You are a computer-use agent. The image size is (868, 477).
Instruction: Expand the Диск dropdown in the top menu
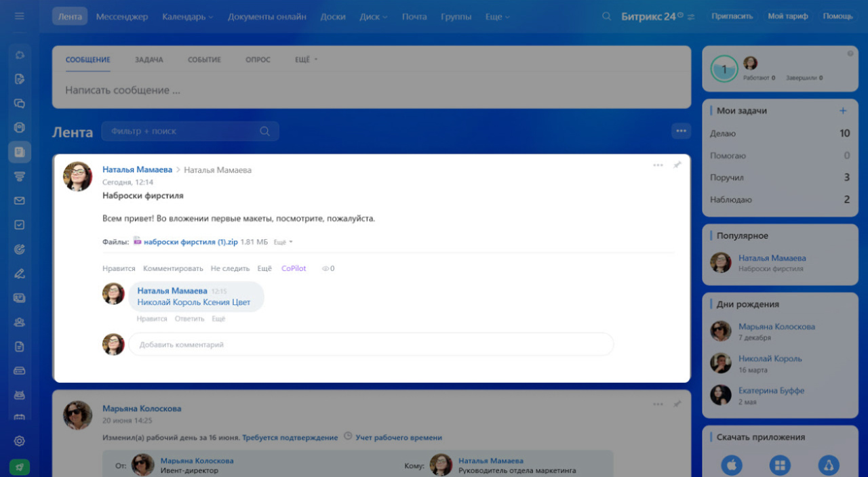[x=374, y=16]
